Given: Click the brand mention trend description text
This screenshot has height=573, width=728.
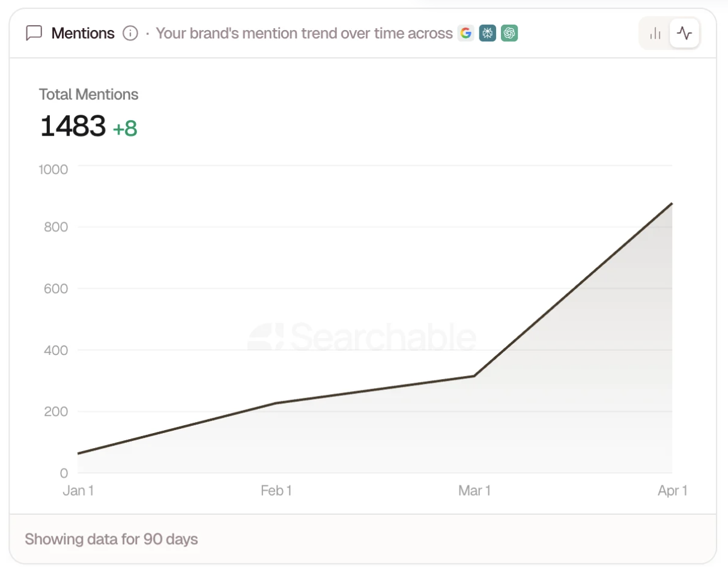Looking at the screenshot, I should (x=305, y=33).
